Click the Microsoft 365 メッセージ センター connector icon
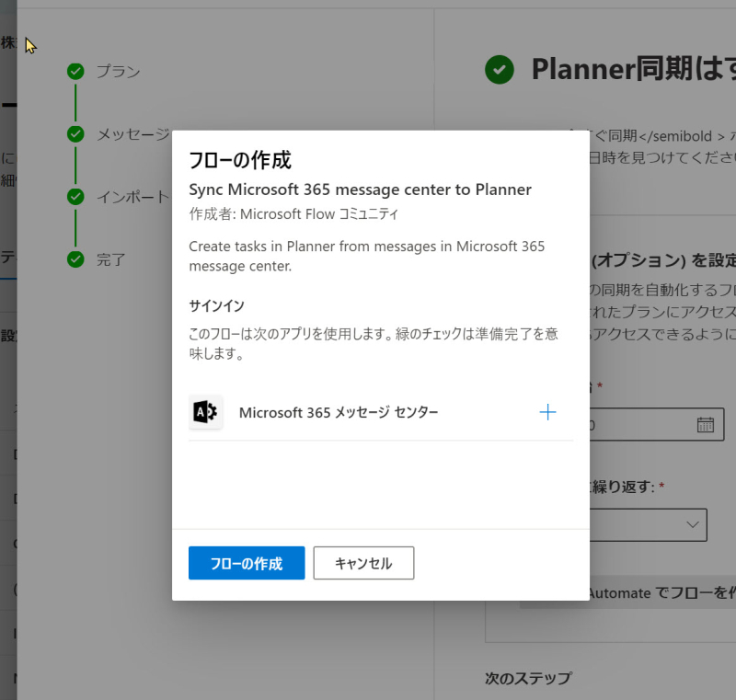736x700 pixels. [x=205, y=412]
